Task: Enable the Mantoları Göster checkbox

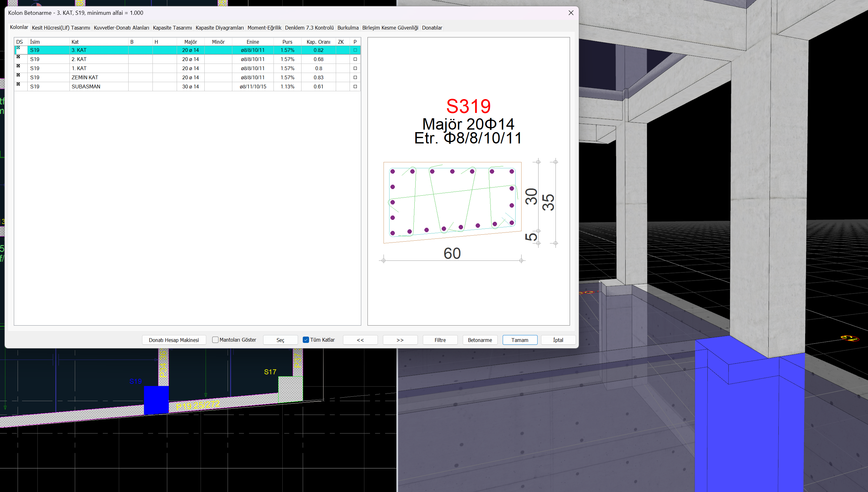Action: point(215,340)
